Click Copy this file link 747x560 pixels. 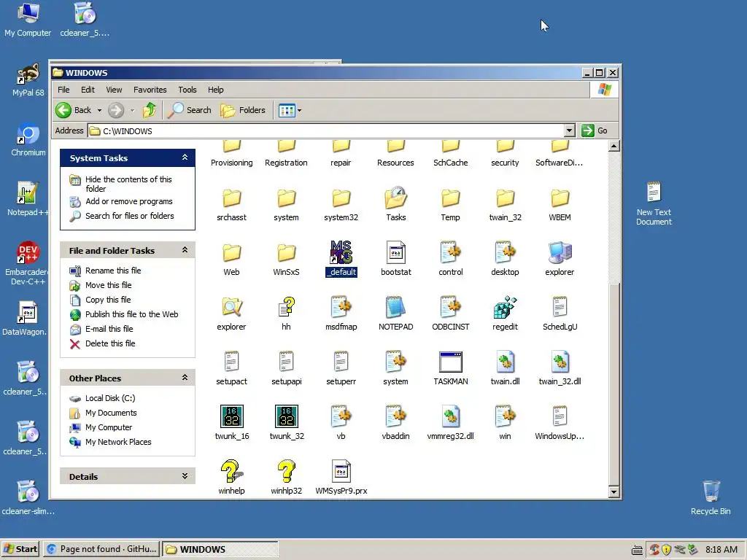pos(108,300)
